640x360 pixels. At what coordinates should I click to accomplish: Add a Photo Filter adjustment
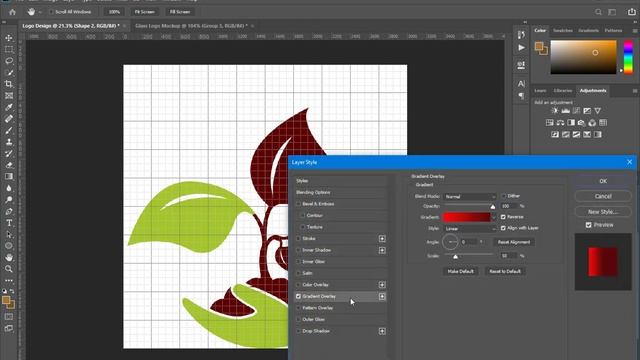click(x=582, y=122)
